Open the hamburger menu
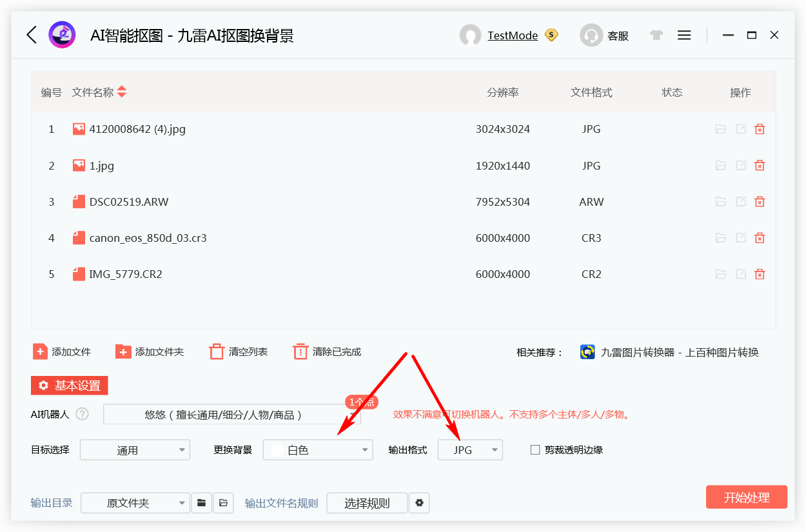The width and height of the screenshot is (806, 532). click(684, 35)
